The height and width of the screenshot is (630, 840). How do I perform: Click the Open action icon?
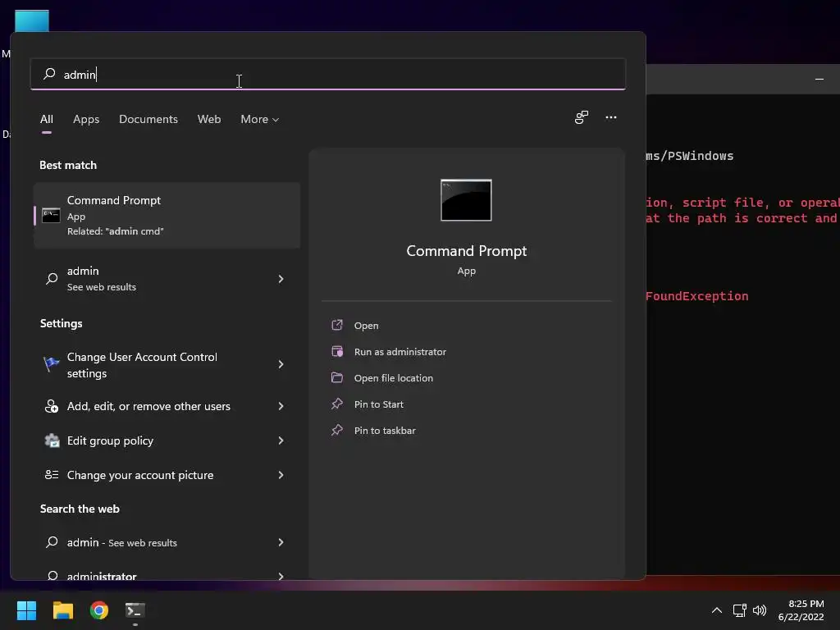pos(337,325)
